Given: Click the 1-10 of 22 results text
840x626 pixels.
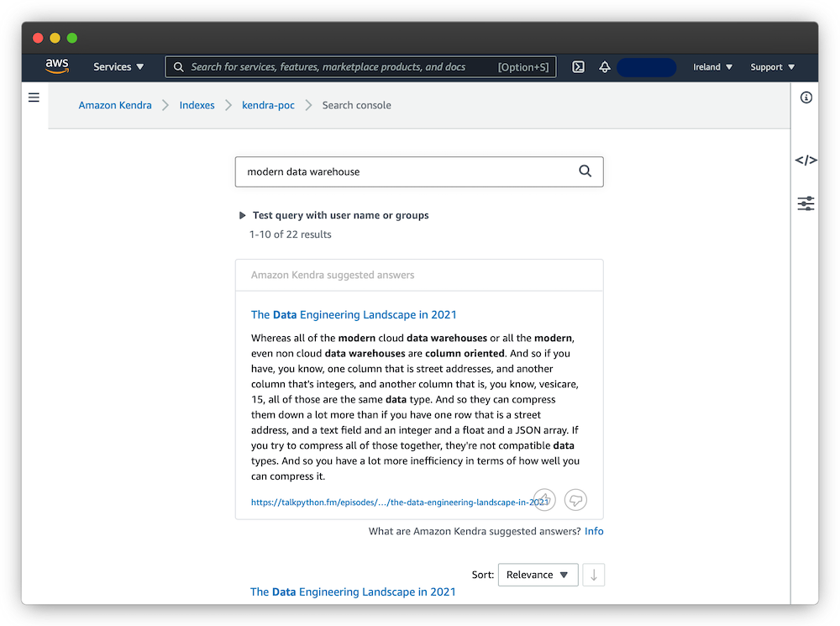Looking at the screenshot, I should coord(291,234).
